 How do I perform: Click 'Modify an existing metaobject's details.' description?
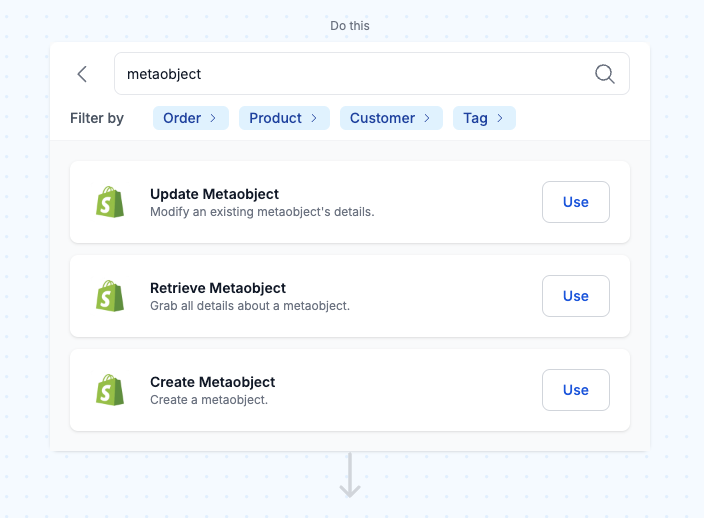(262, 212)
